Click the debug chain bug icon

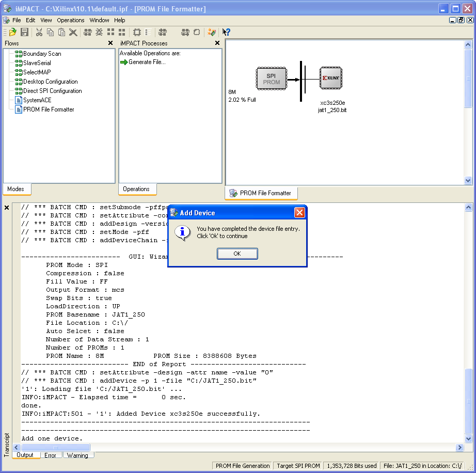pyautogui.click(x=99, y=32)
